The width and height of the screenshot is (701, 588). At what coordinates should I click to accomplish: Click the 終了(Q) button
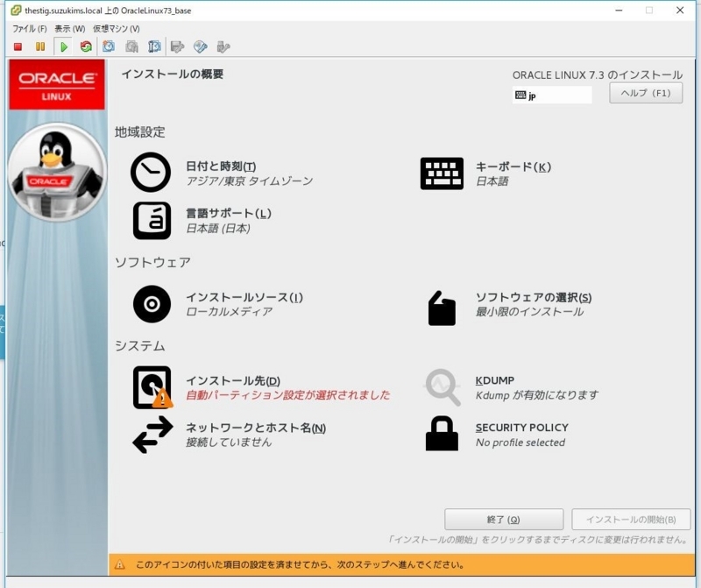(x=503, y=520)
